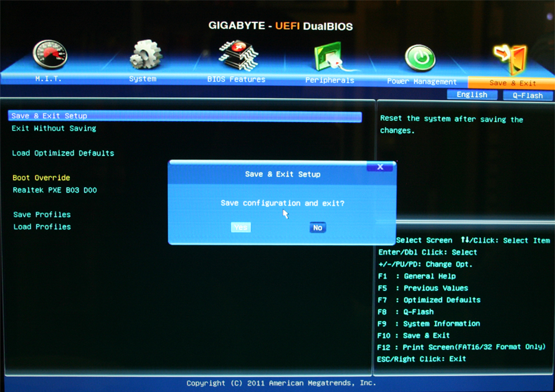Viewport: 555px width, 392px height.
Task: Open the Power Management tab
Action: (422, 82)
